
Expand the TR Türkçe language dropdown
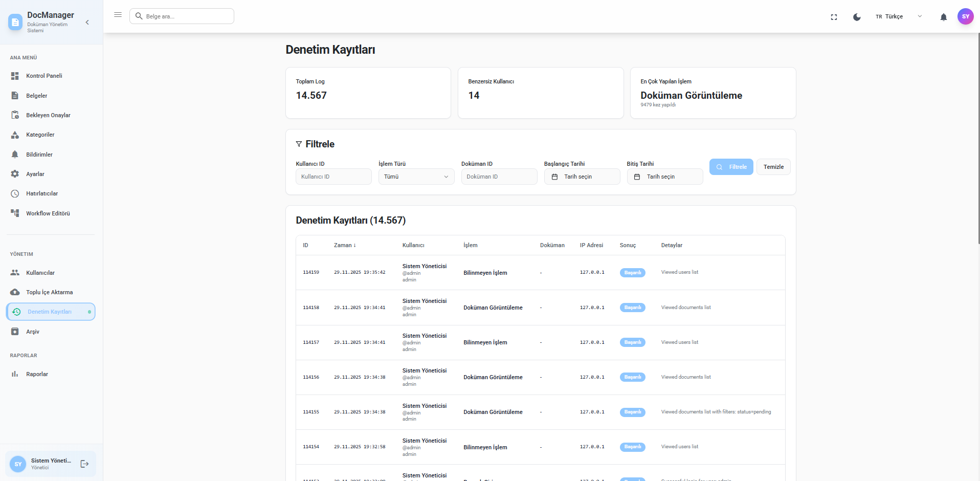(x=920, y=16)
